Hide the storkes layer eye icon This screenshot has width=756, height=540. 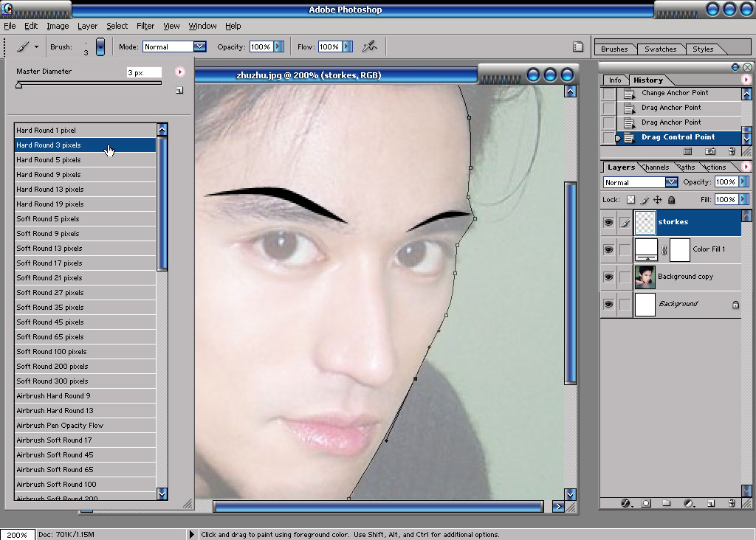[x=609, y=223]
